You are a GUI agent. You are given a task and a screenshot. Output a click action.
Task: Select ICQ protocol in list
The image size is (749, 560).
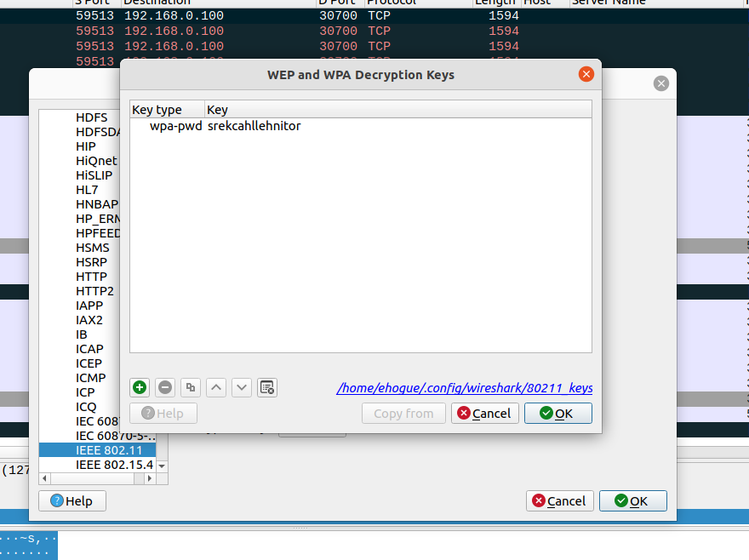[86, 407]
